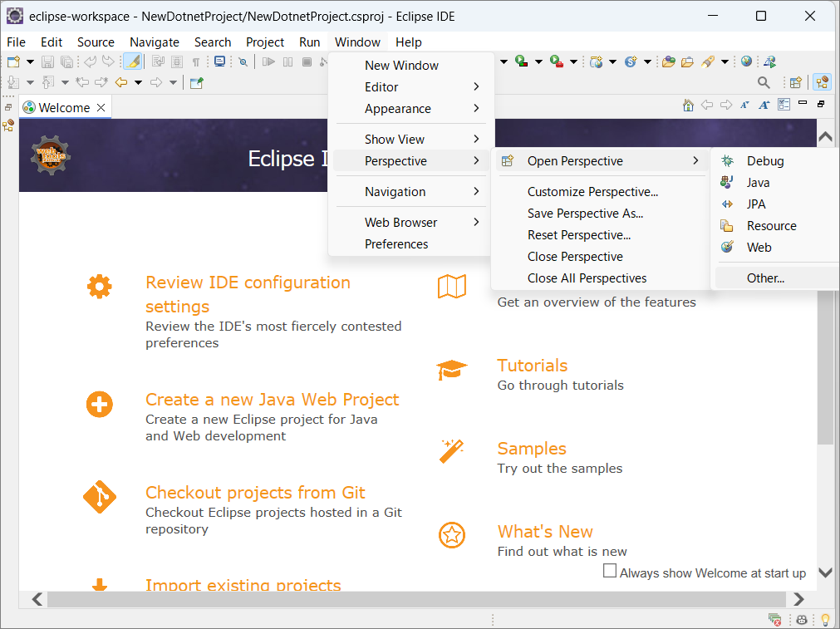The image size is (840, 629).
Task: Open dropdown next to Run External Tools icon
Action: 573,61
